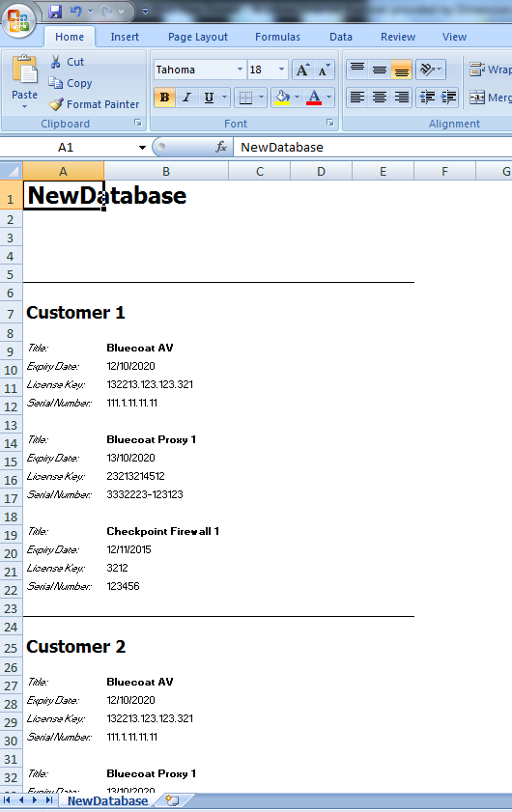Image resolution: width=512 pixels, height=812 pixels.
Task: Open the Data tab
Action: (340, 37)
